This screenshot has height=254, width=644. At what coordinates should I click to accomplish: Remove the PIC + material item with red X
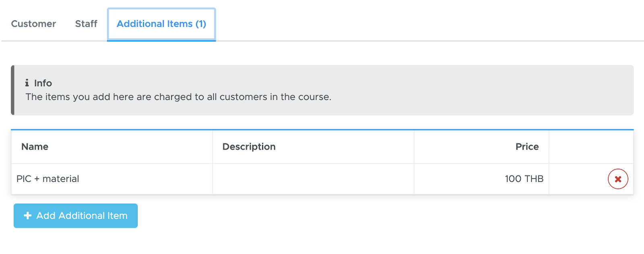618,179
